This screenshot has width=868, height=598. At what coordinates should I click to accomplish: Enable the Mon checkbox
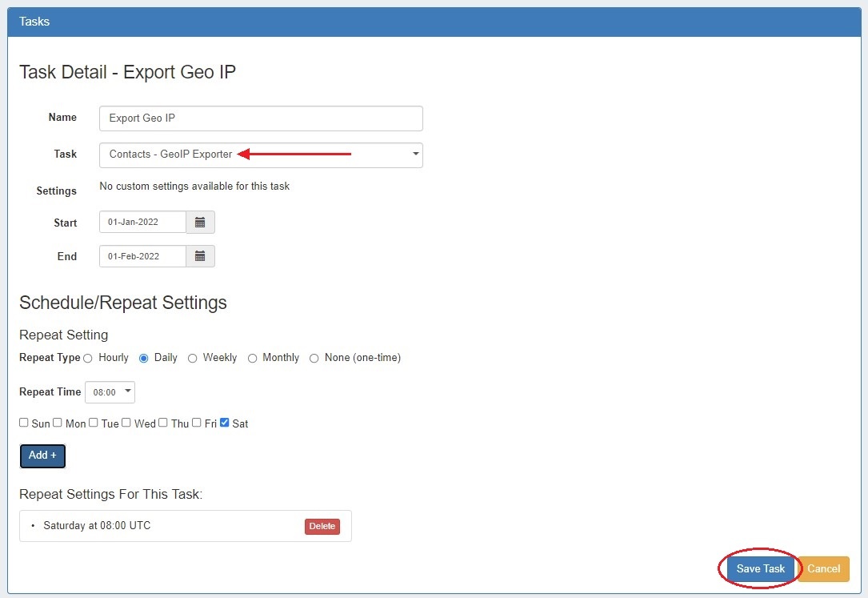[58, 423]
